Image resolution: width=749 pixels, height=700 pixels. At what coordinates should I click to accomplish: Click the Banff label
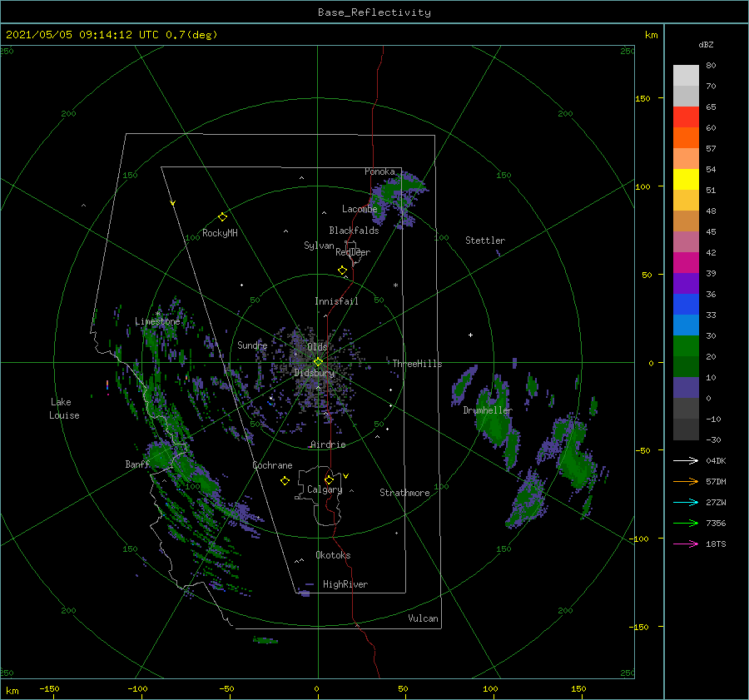pyautogui.click(x=137, y=464)
